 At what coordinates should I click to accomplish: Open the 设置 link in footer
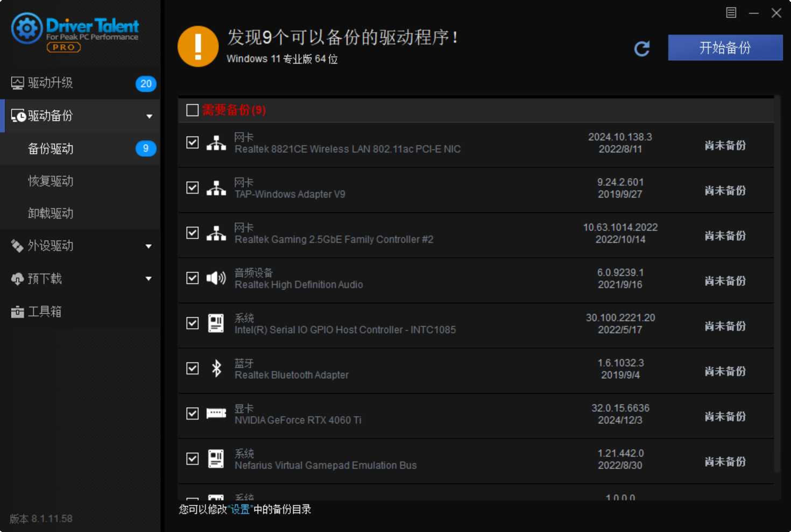(240, 509)
